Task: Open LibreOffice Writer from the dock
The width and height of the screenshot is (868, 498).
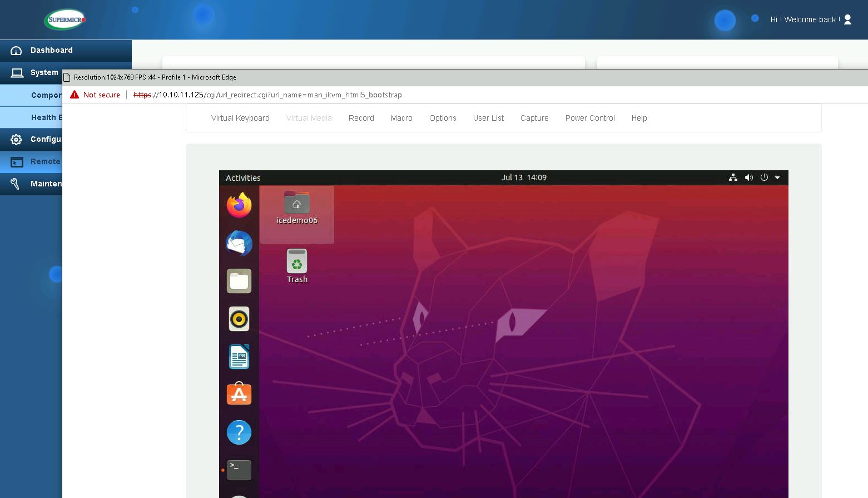Action: pos(239,357)
